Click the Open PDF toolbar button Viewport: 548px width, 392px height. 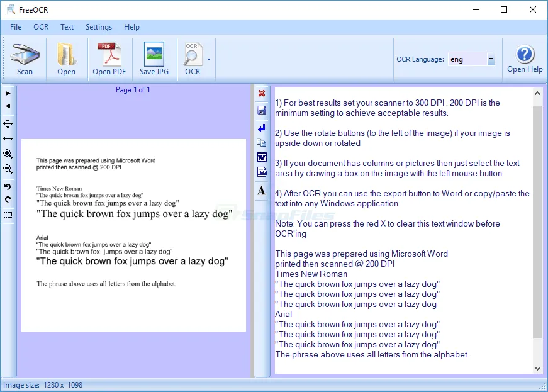(109, 59)
